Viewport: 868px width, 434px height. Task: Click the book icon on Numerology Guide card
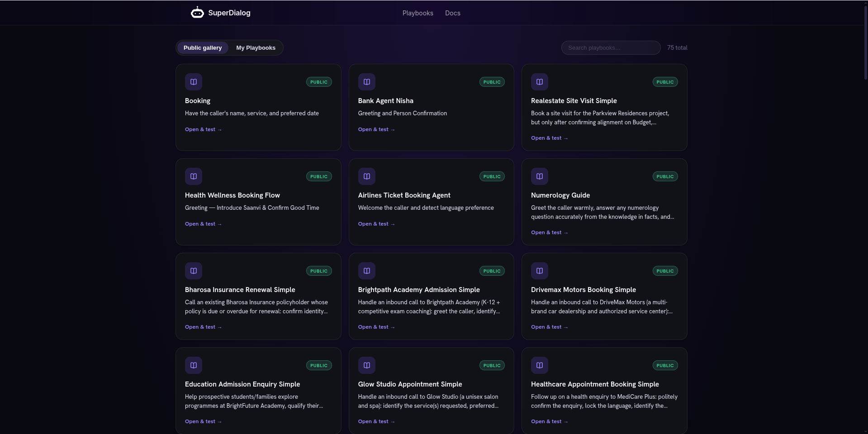(x=540, y=176)
